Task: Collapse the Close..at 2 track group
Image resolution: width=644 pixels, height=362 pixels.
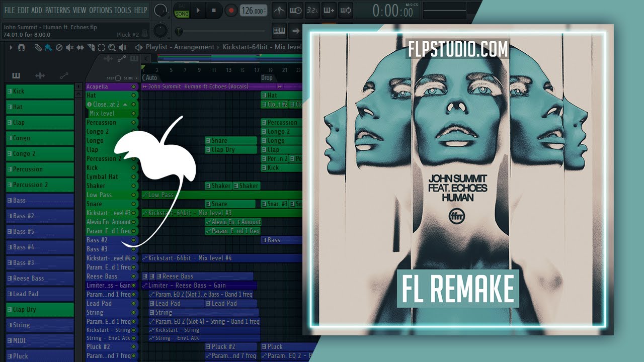Action: [125, 105]
